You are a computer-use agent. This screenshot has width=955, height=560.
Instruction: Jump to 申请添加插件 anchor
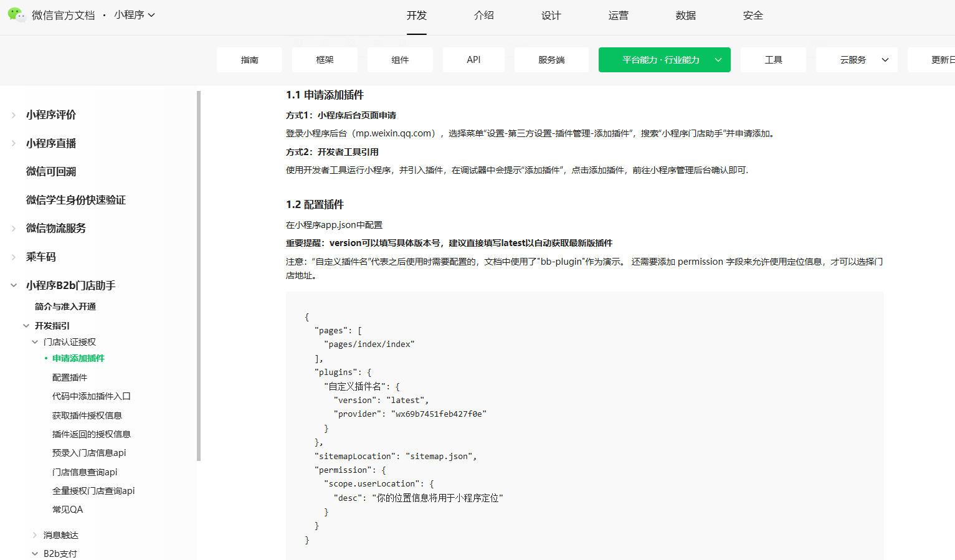click(x=78, y=358)
